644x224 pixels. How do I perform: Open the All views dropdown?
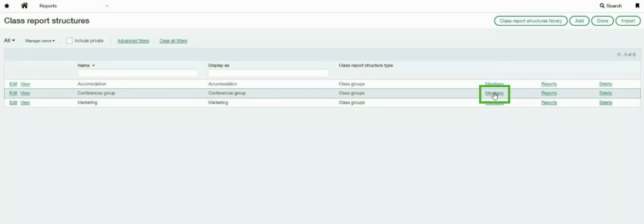click(x=9, y=41)
